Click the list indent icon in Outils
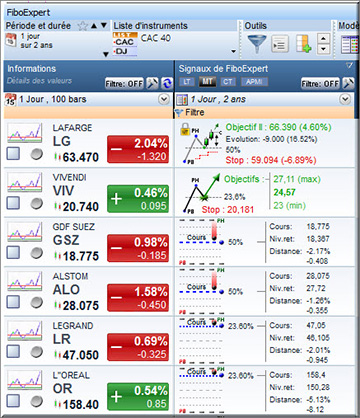Screen dimensions: 360x418 click(280, 44)
